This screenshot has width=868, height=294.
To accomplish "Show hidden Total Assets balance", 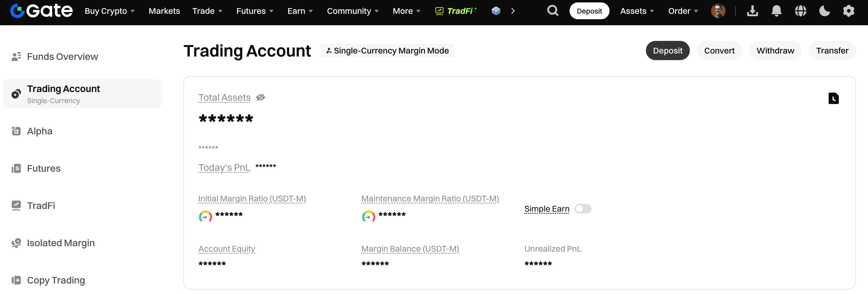I will click(x=261, y=98).
